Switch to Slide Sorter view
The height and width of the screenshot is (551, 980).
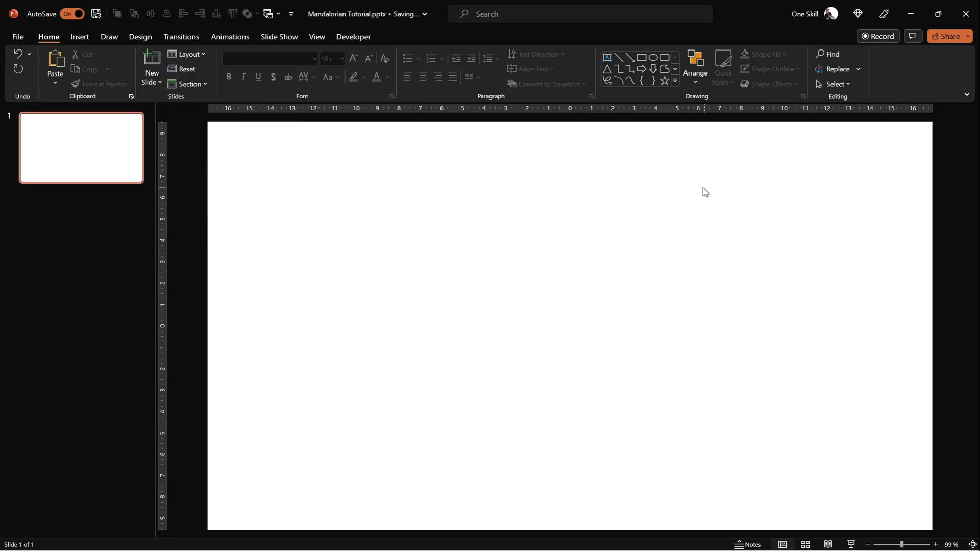coord(805,544)
